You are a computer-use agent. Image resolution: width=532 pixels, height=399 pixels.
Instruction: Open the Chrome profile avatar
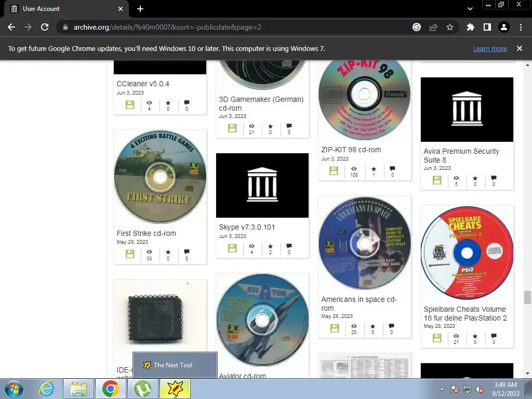(x=504, y=27)
